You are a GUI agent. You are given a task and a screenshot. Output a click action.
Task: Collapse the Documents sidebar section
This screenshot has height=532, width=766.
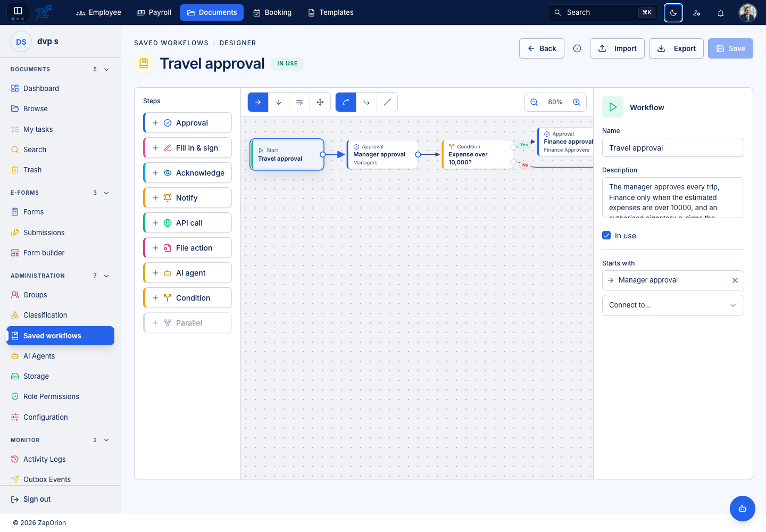[106, 69]
